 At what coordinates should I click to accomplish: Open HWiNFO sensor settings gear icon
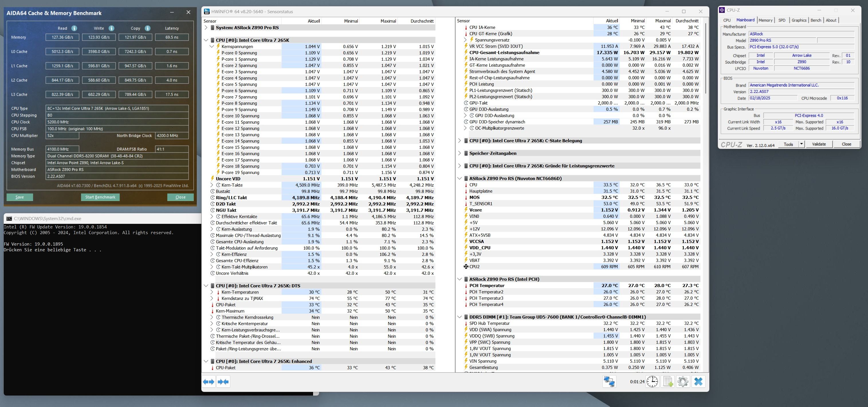[683, 382]
